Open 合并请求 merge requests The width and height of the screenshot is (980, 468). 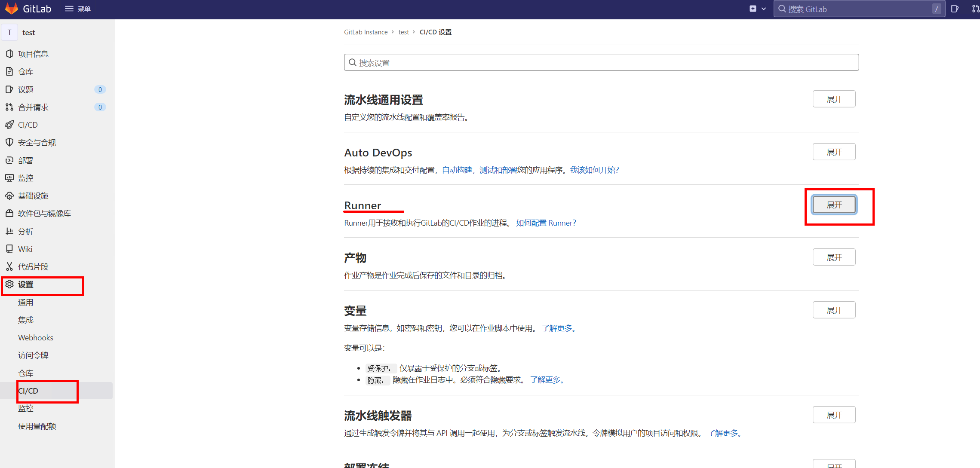coord(33,107)
